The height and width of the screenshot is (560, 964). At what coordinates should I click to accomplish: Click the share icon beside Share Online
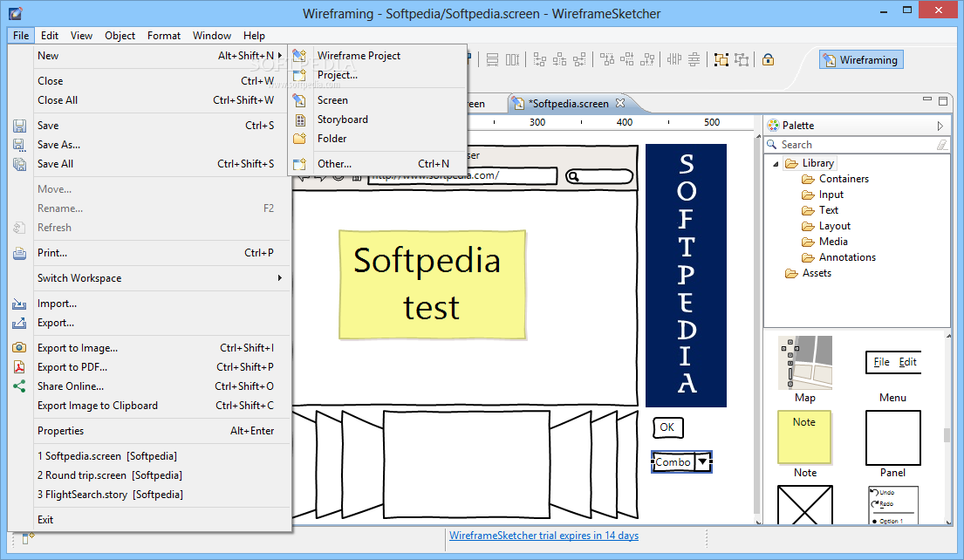(x=20, y=386)
